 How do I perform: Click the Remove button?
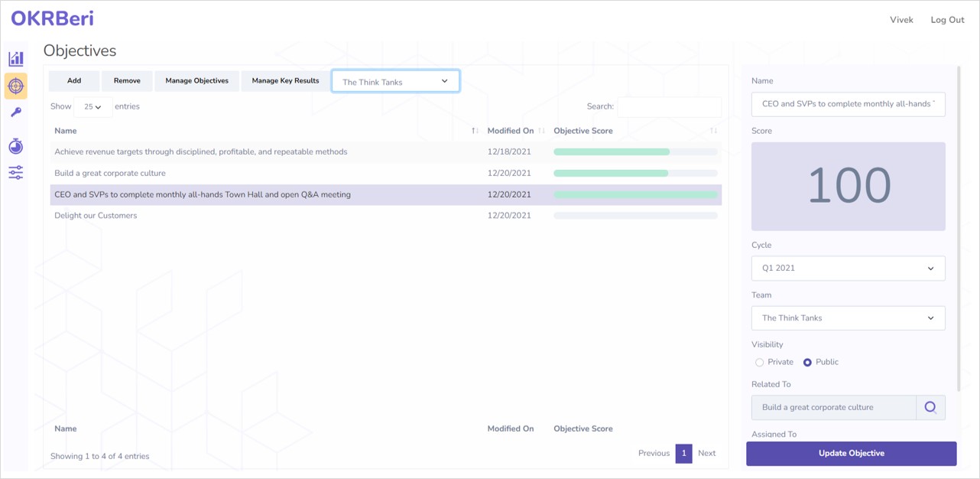(127, 81)
